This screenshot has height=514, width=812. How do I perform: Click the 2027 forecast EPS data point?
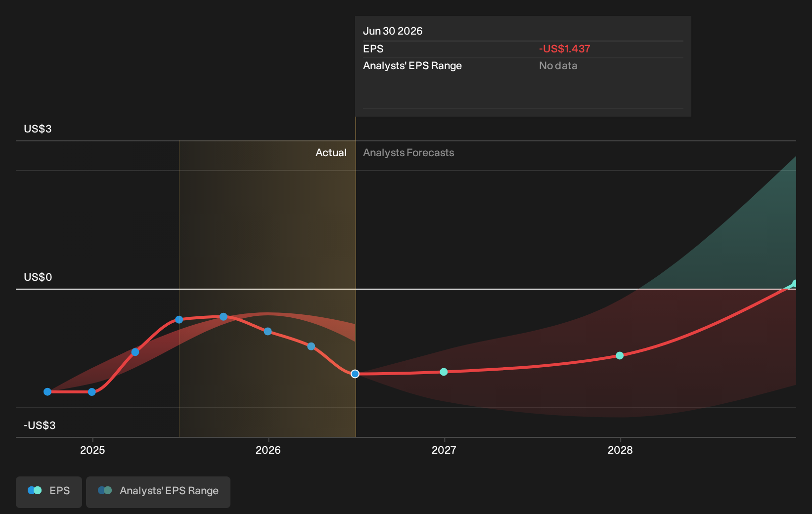(x=444, y=372)
